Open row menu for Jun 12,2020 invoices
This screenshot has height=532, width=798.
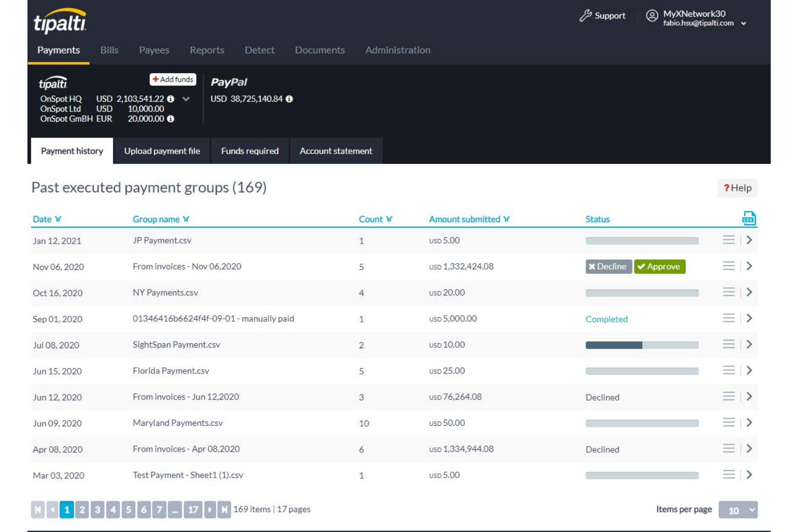pyautogui.click(x=728, y=396)
